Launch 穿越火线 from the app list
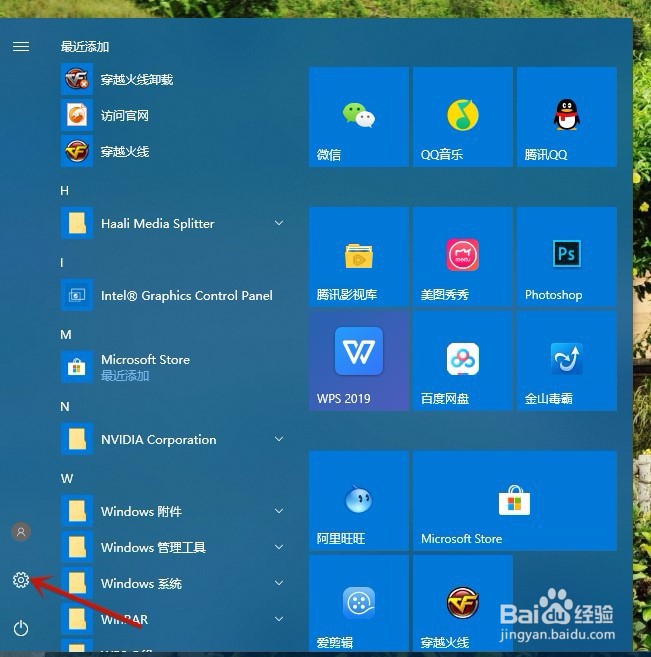The height and width of the screenshot is (657, 651). [x=174, y=151]
